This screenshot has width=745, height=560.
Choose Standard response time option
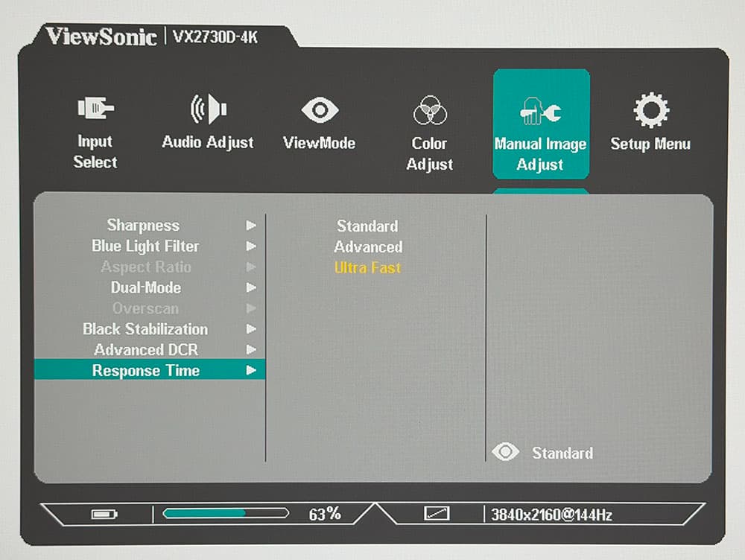click(367, 226)
